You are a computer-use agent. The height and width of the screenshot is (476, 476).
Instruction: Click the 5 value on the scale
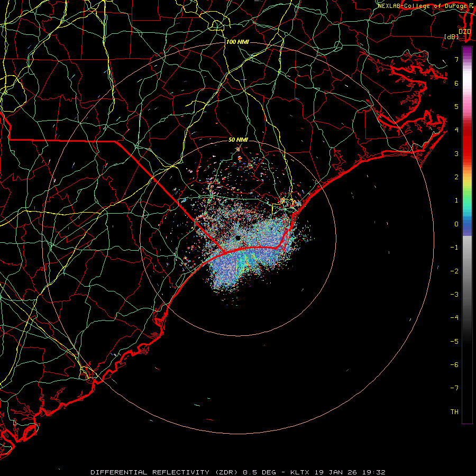tap(456, 106)
